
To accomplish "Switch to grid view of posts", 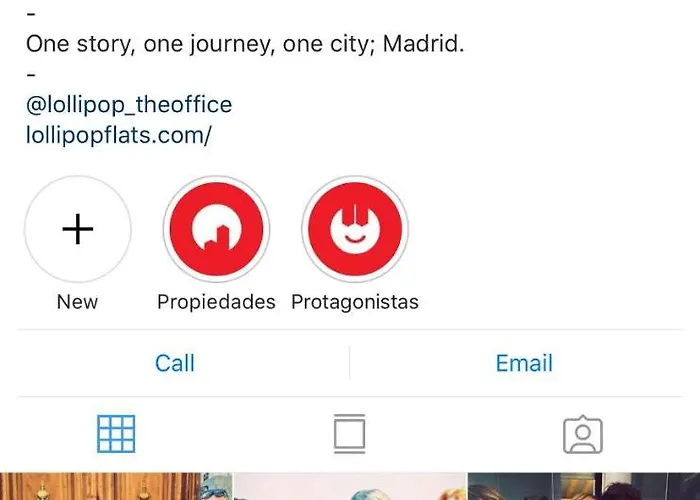I will click(x=116, y=434).
